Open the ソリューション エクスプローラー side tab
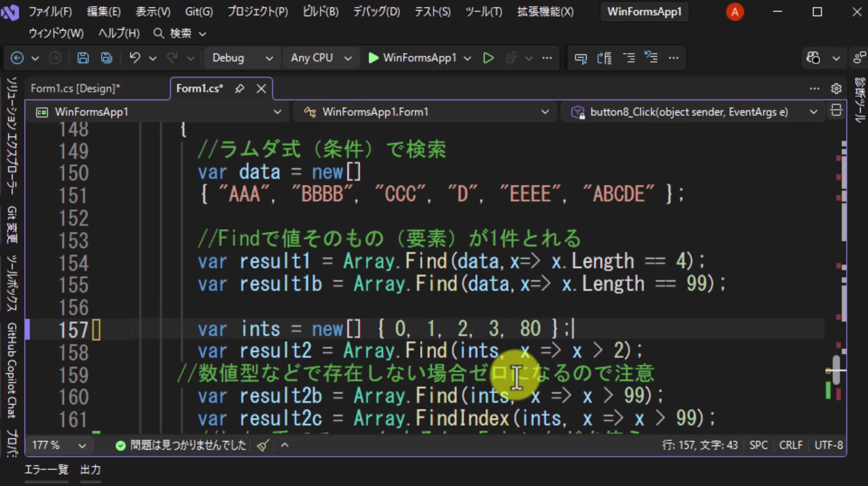Viewport: 868px width, 486px height. coord(12,136)
